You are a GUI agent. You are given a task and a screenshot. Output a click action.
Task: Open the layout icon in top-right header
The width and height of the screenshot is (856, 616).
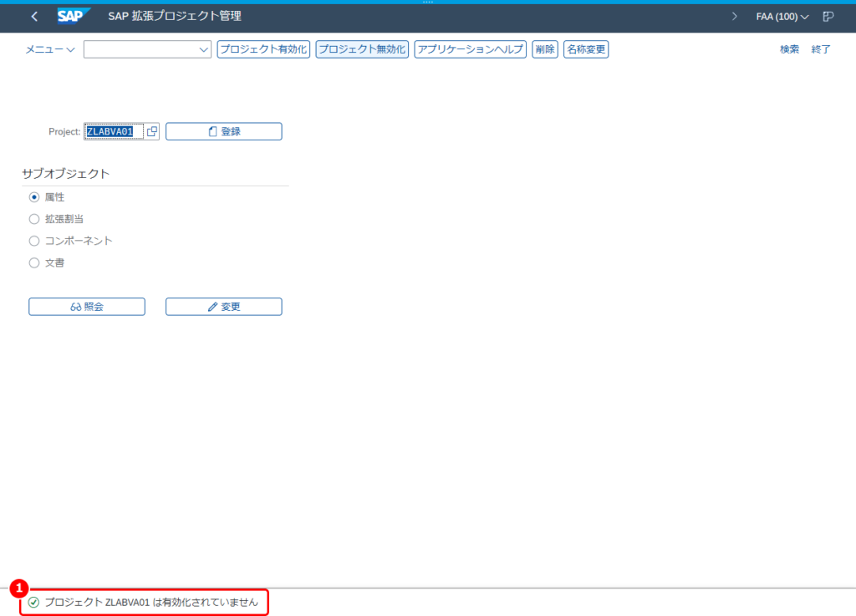828,17
